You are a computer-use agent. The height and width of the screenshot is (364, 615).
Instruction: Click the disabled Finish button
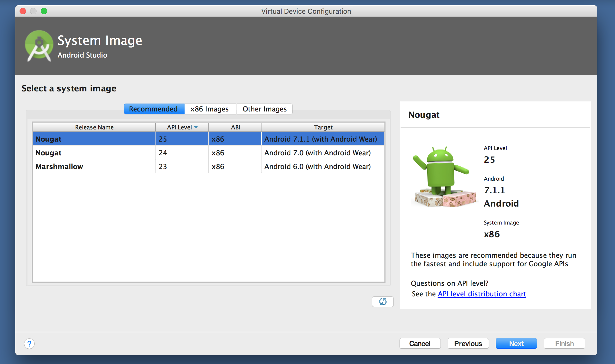coord(564,343)
